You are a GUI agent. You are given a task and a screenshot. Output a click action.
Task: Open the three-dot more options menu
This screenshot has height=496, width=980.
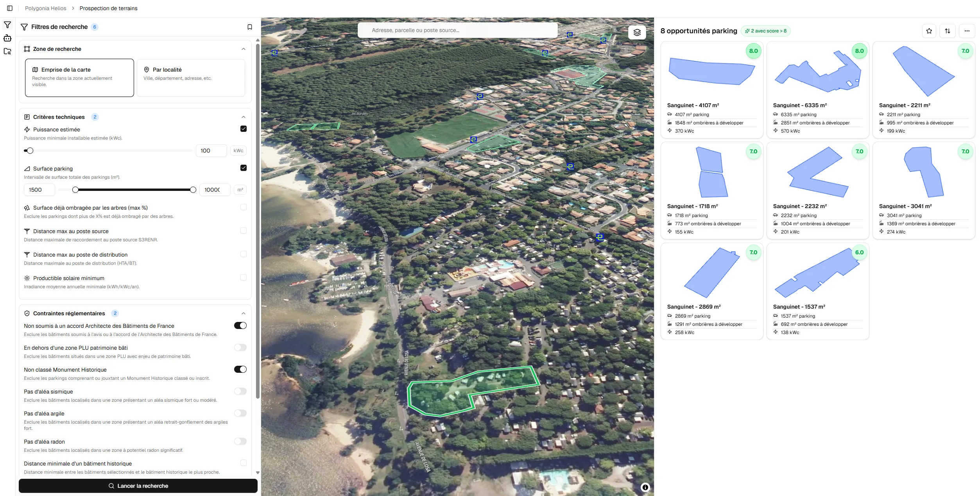tap(967, 31)
